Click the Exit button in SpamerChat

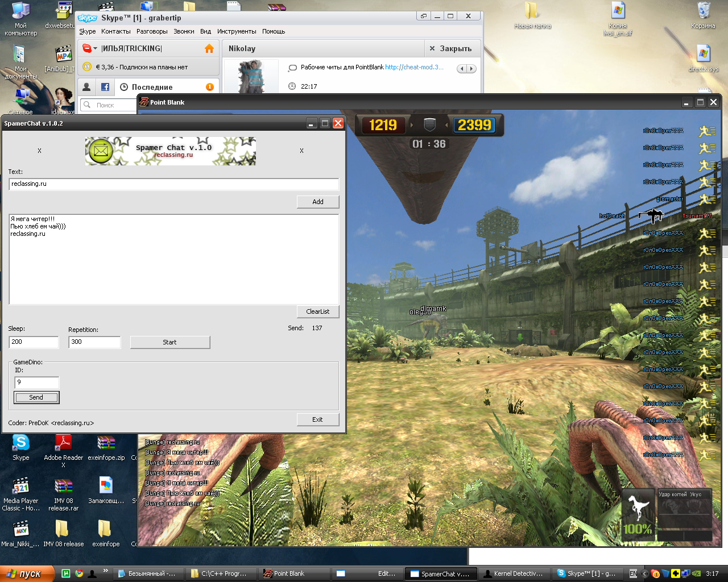pyautogui.click(x=318, y=419)
